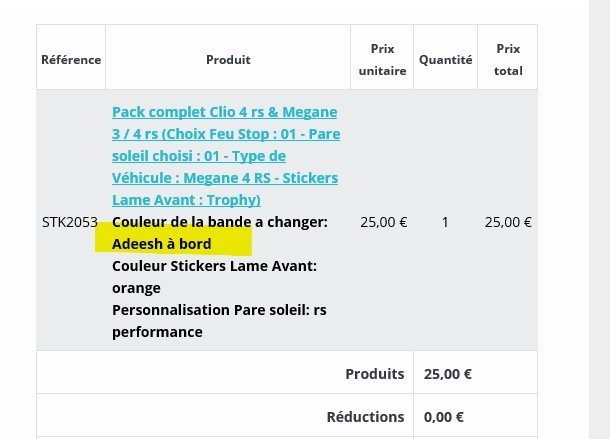Click the unit price 25,00 € cell
The height and width of the screenshot is (439, 610).
pyautogui.click(x=384, y=222)
